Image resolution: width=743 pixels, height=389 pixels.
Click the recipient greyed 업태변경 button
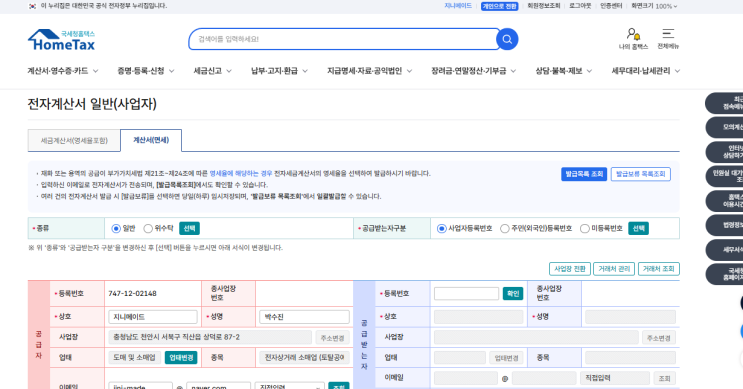pyautogui.click(x=506, y=358)
